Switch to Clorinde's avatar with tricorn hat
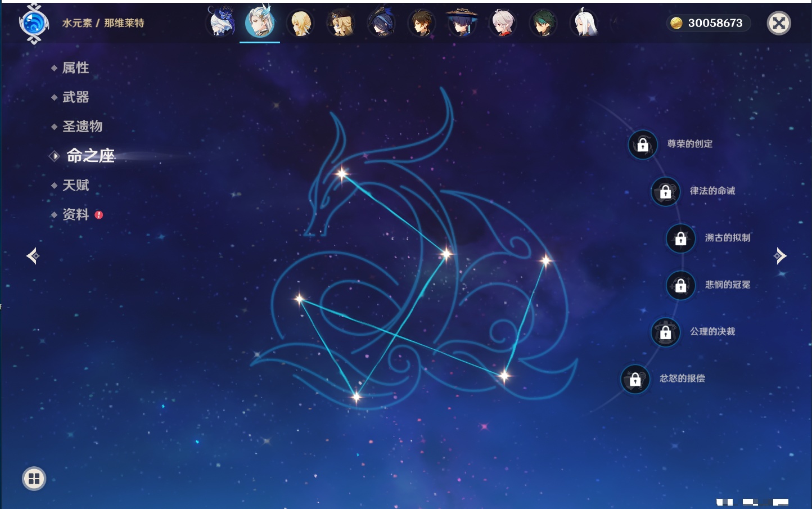This screenshot has height=509, width=812. pos(381,23)
